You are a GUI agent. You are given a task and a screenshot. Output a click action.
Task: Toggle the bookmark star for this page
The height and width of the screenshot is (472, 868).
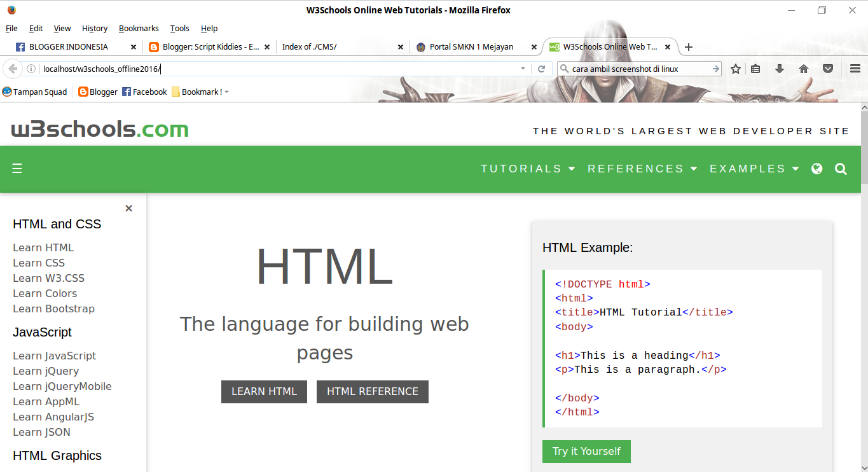click(734, 68)
